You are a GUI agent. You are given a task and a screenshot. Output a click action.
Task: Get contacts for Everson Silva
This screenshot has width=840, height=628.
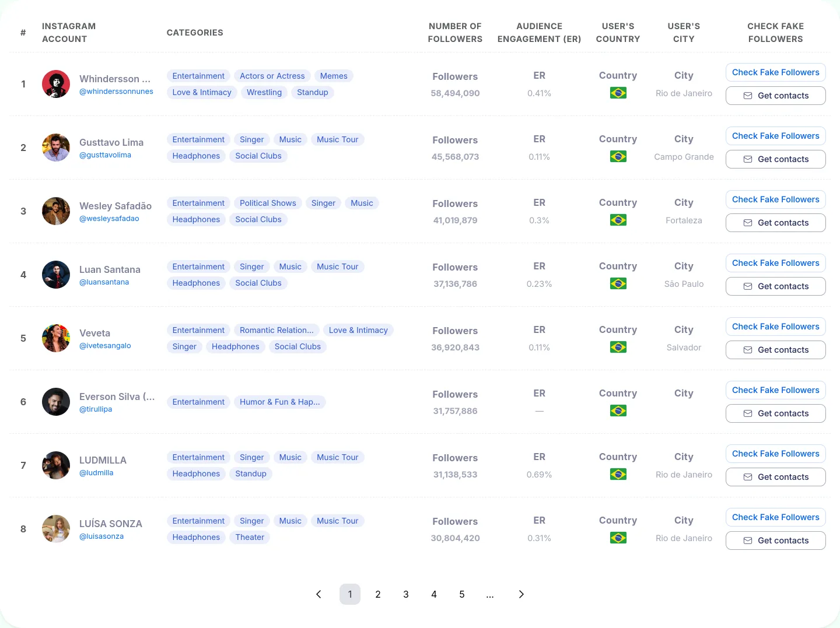click(776, 413)
